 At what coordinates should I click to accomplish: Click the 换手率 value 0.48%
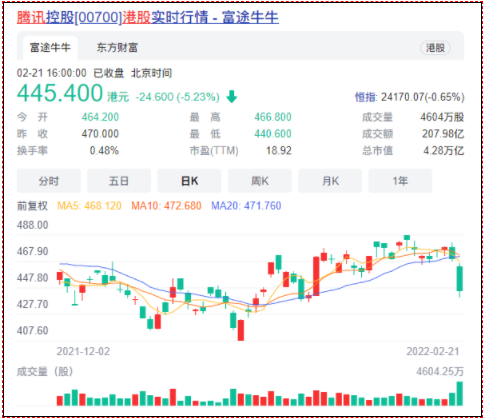[104, 151]
